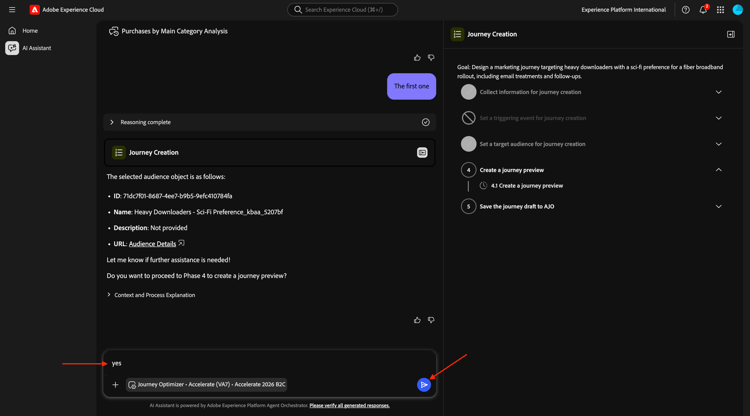The width and height of the screenshot is (750, 416).
Task: Select AI Assistant in the sidebar
Action: pos(36,48)
